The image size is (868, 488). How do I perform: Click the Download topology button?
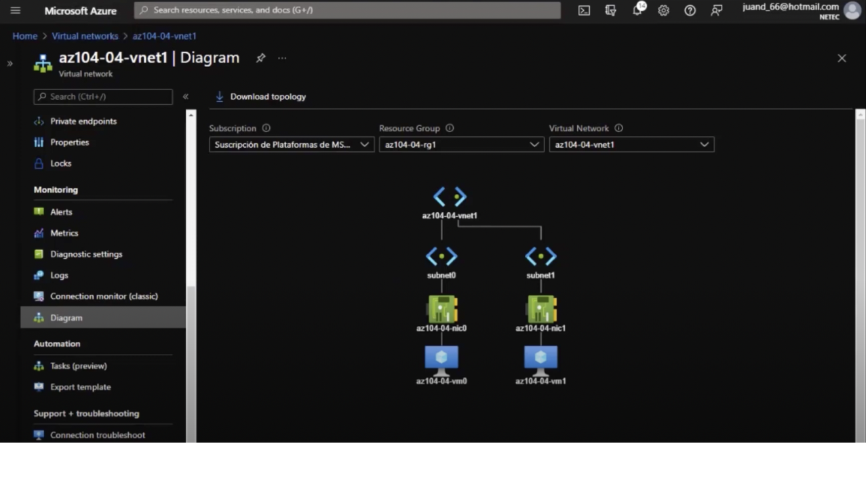pos(261,97)
